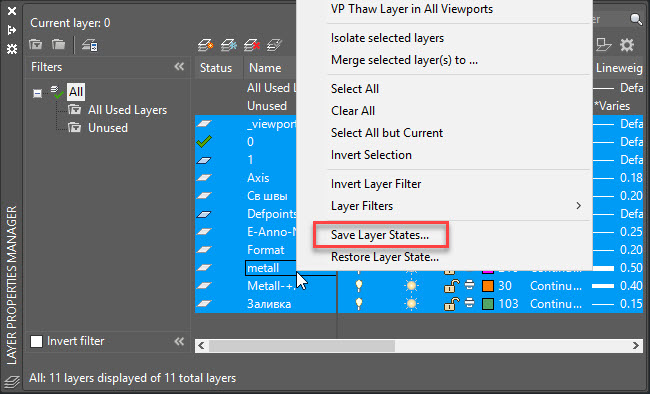Enable the Invert filter checkbox
Screen dimensions: 650x394
pos(36,341)
